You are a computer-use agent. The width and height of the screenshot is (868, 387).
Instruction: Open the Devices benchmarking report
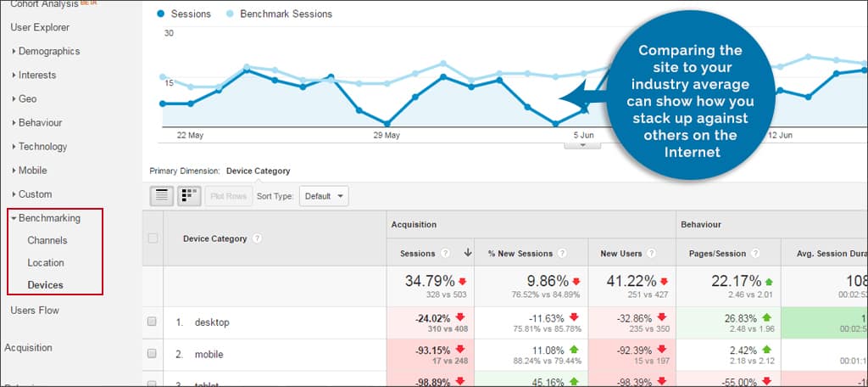tap(46, 285)
